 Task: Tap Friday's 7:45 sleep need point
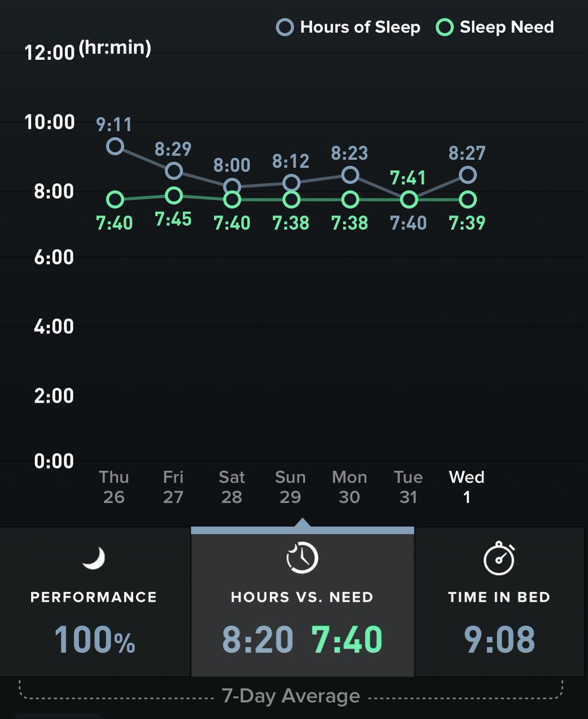174,195
